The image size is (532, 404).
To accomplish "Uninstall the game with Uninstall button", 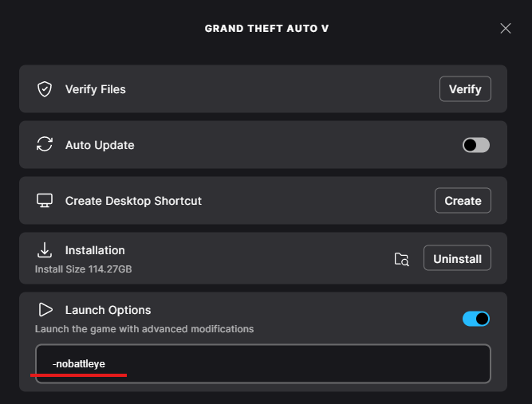I will click(457, 258).
